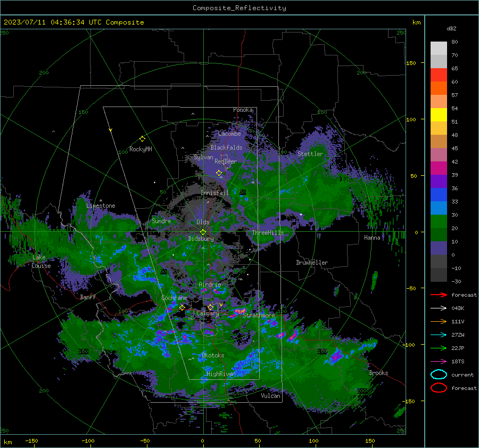
Task: Click the Okotoks city label
Action: click(213, 355)
